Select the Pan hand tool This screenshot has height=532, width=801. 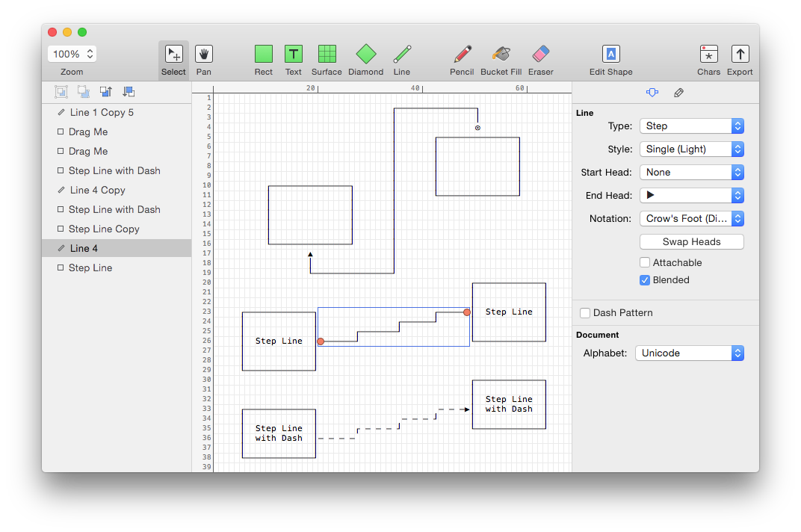(204, 55)
